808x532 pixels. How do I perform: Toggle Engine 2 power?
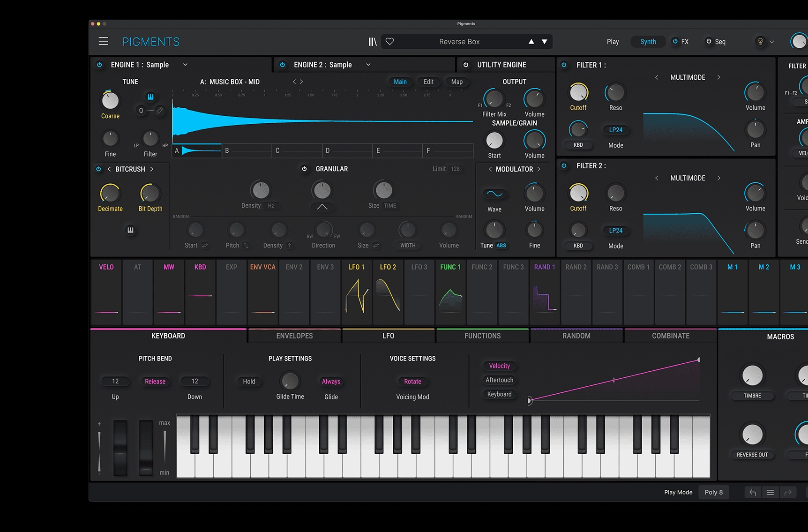(x=283, y=65)
